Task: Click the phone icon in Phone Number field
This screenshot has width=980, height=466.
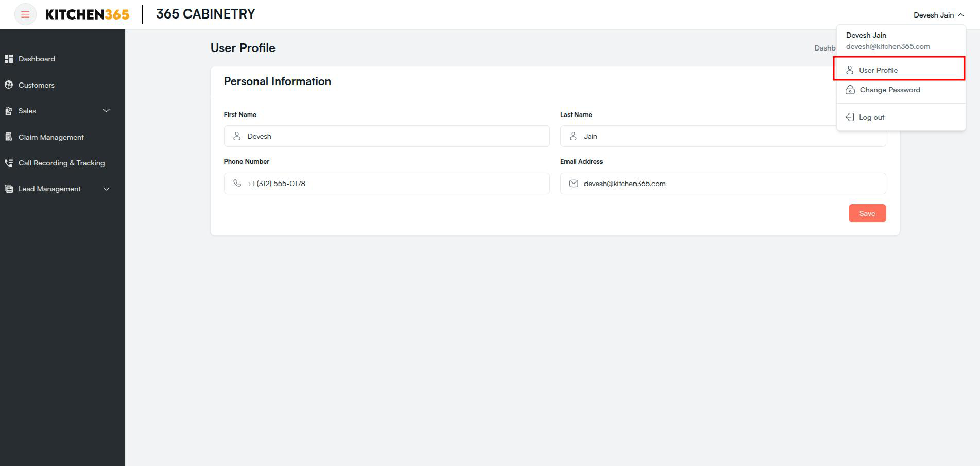Action: tap(237, 183)
